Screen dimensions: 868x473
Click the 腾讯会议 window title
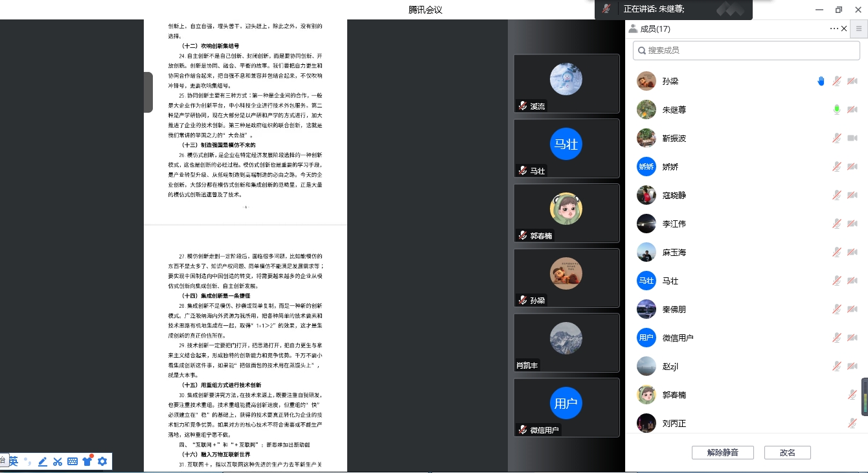tap(426, 9)
